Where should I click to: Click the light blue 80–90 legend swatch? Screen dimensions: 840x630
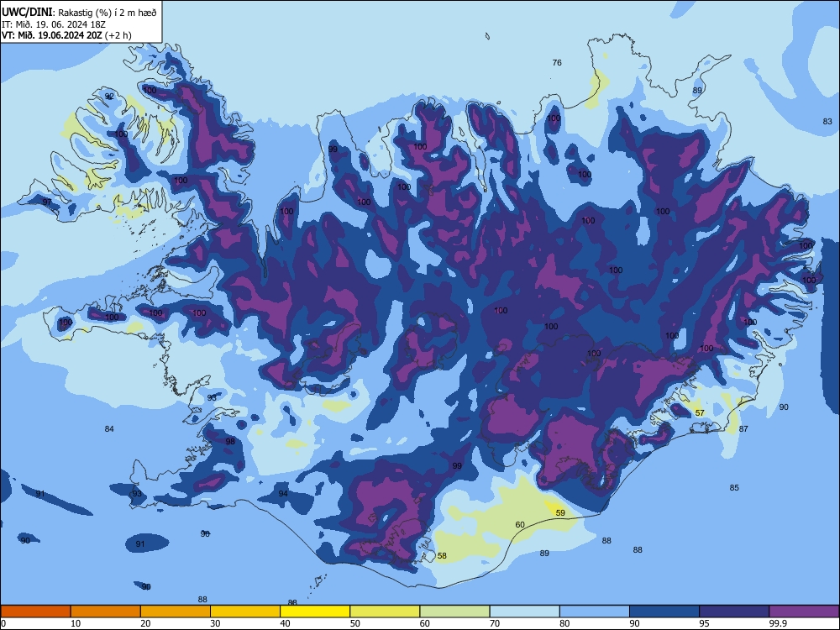click(595, 612)
